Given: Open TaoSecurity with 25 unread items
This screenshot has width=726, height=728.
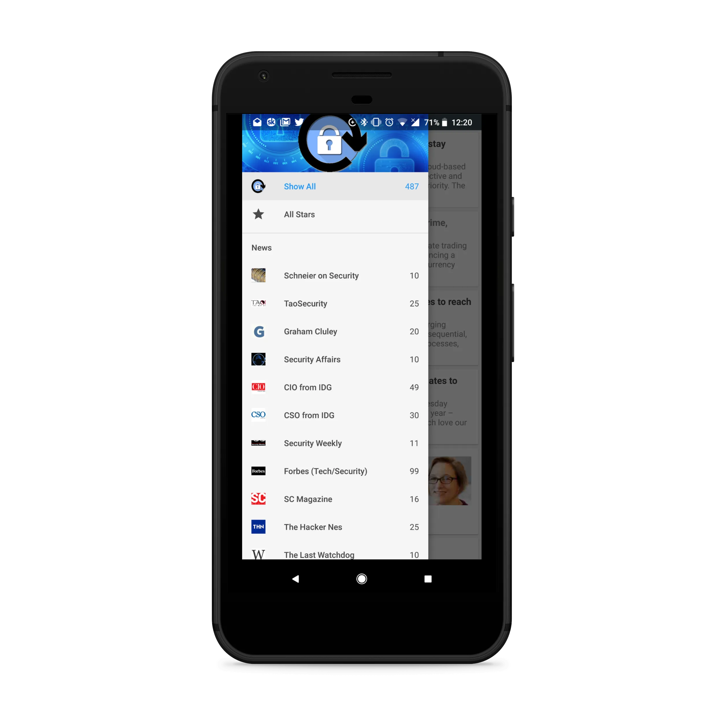Looking at the screenshot, I should 334,303.
